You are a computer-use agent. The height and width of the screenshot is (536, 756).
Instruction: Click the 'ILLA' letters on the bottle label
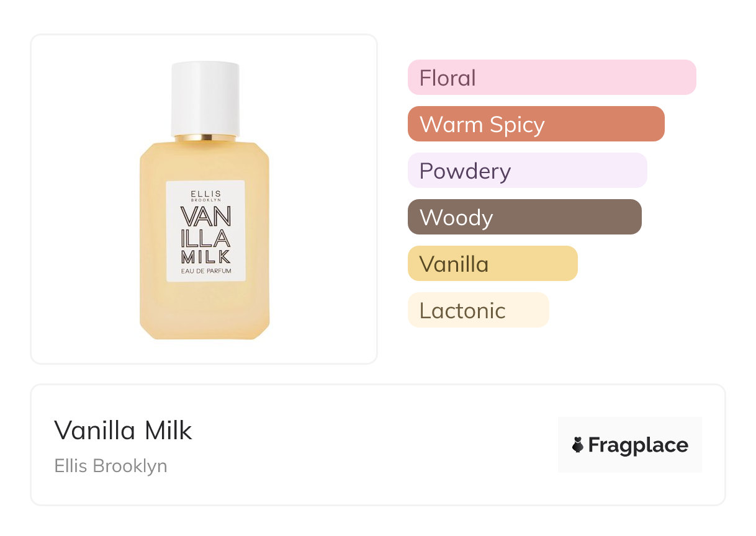coord(206,236)
